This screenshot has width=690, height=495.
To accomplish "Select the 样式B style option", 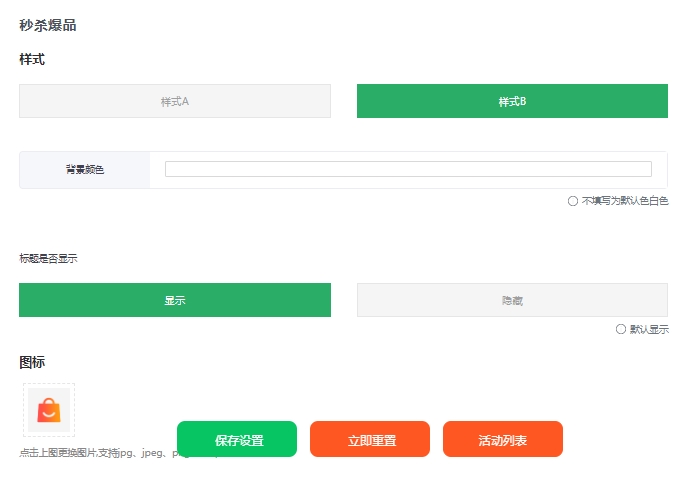I will point(512,101).
